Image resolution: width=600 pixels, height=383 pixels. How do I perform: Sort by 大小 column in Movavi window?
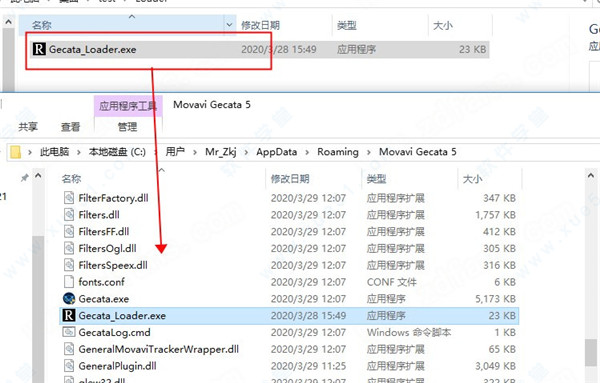[472, 178]
